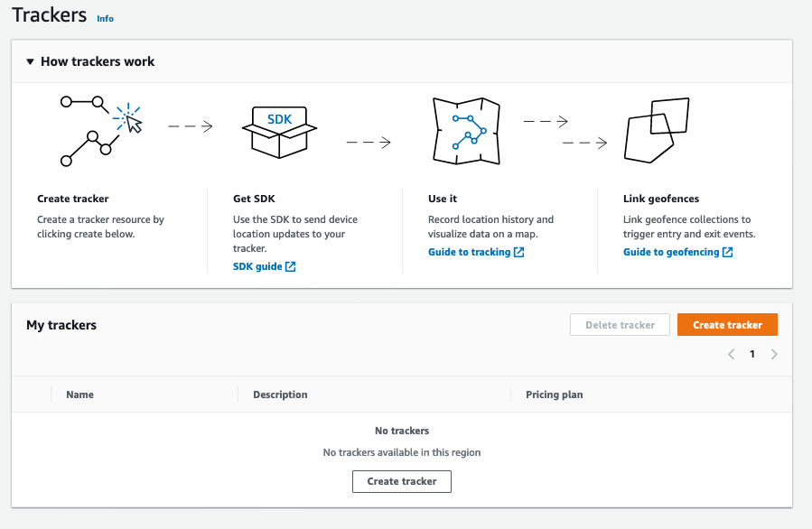Click the Link geofences polygons icon

coord(657,132)
